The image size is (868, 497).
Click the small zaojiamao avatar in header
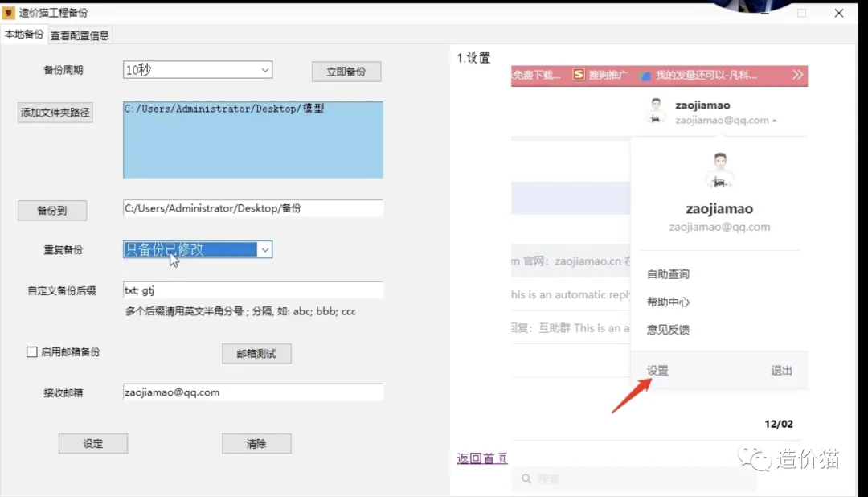[x=656, y=111]
